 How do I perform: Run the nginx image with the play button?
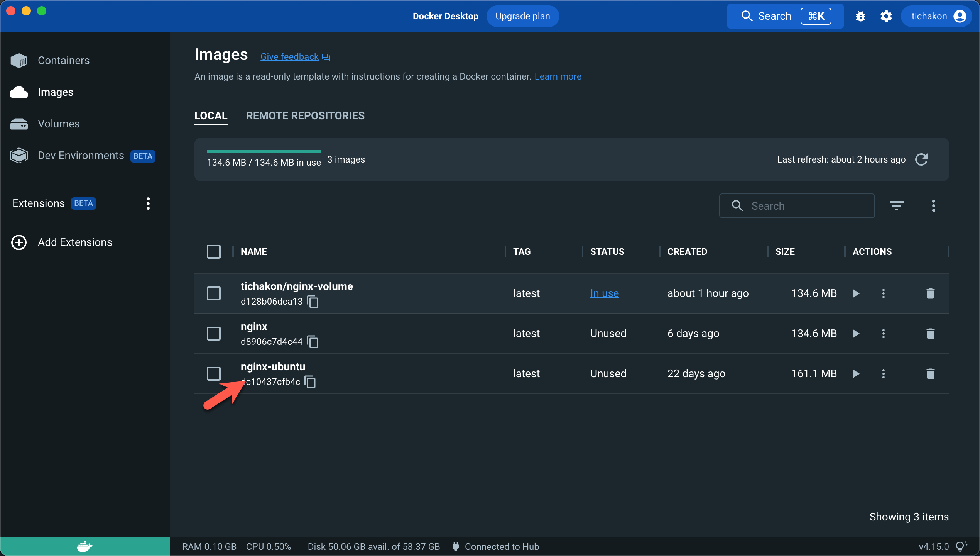point(856,333)
